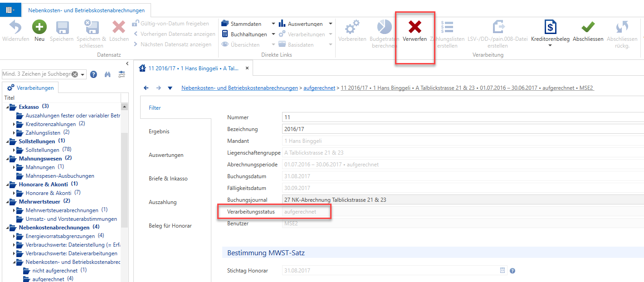Open Auswertungen chart link

(x=301, y=24)
